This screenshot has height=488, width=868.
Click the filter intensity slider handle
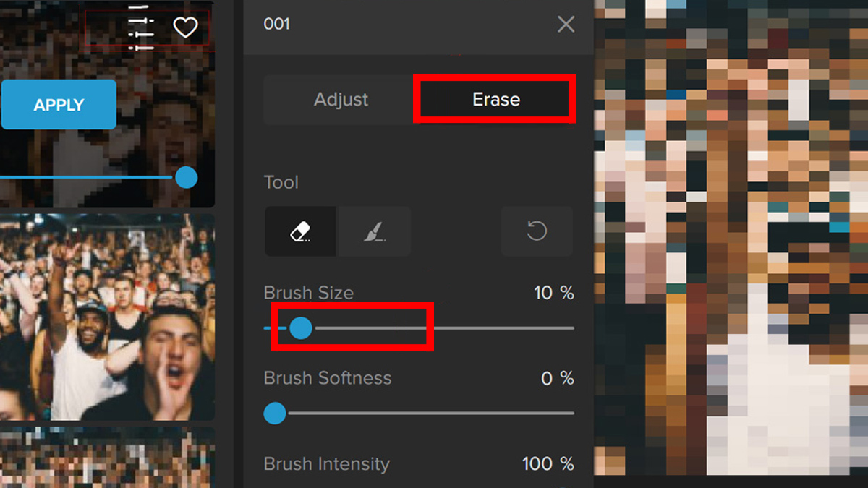[187, 177]
